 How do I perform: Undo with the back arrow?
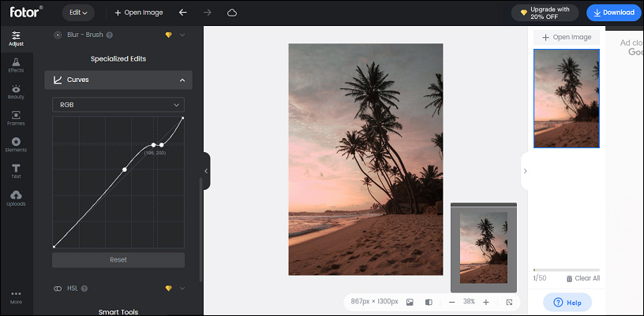[183, 13]
